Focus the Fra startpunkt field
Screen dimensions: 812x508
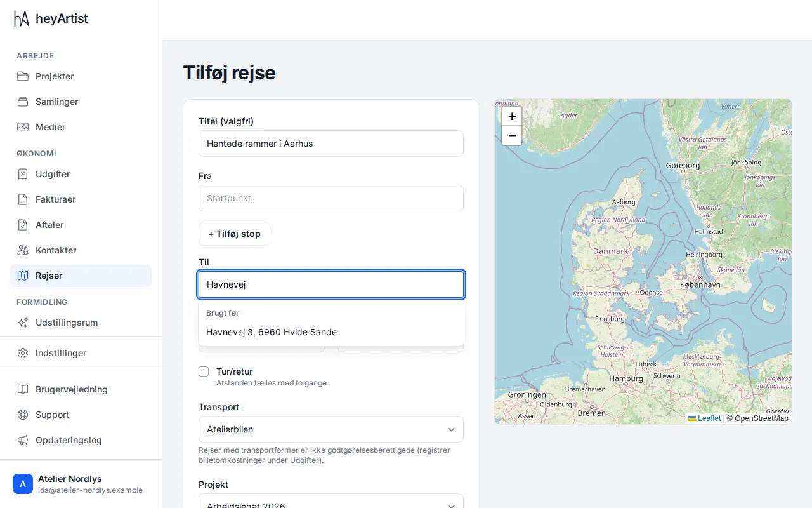[x=331, y=198]
